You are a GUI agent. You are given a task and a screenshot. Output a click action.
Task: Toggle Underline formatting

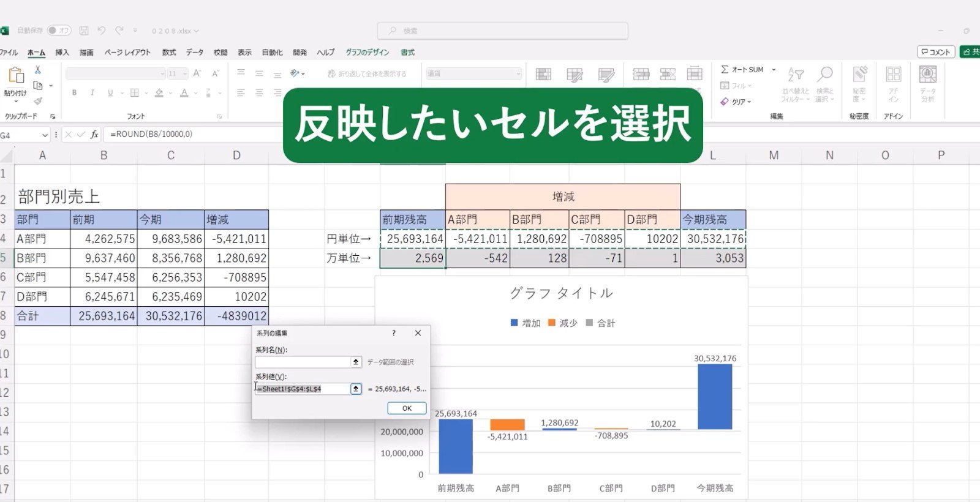click(110, 93)
